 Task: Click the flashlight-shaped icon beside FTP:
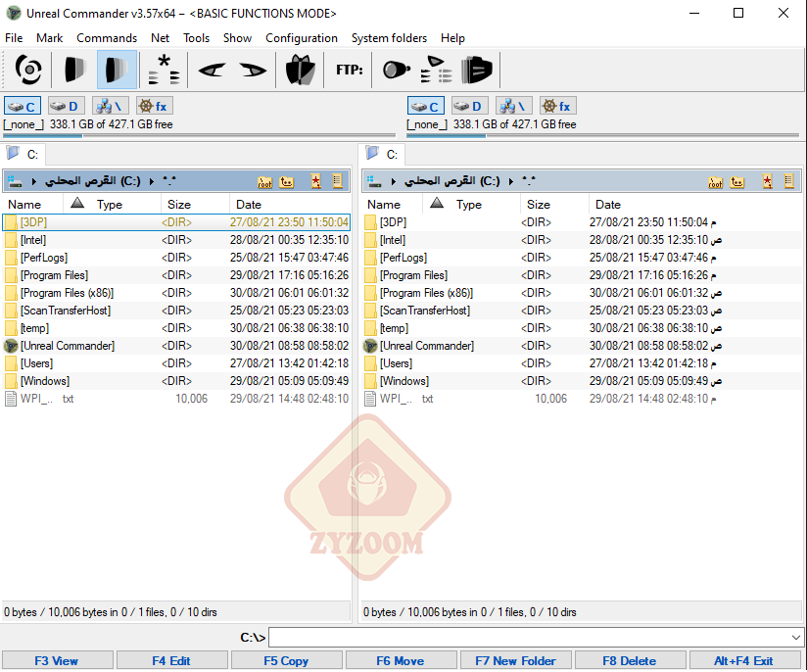(397, 70)
